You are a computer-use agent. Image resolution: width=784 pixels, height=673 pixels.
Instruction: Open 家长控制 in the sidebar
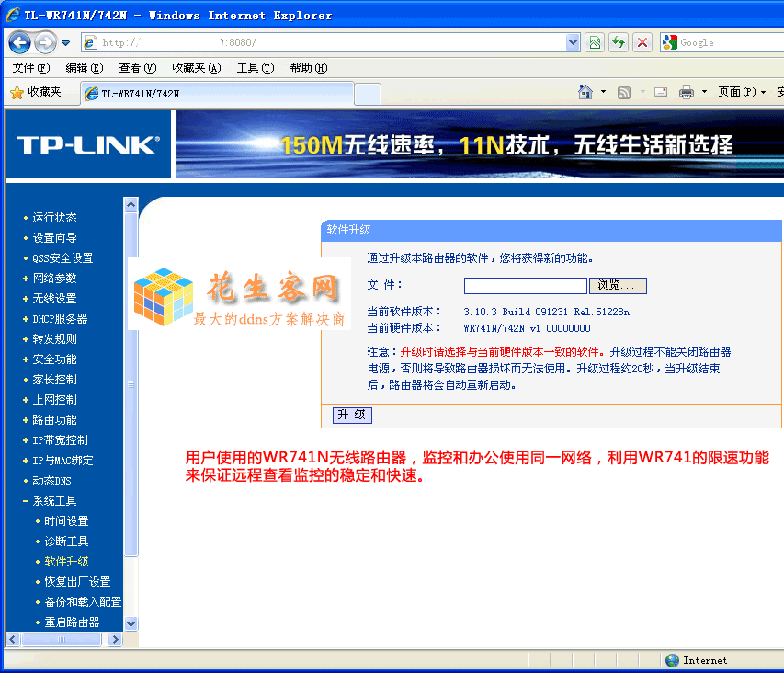click(54, 380)
